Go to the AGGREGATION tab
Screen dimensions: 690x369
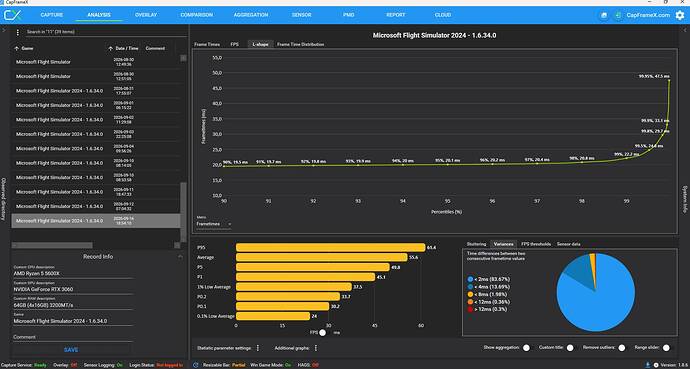click(x=251, y=15)
